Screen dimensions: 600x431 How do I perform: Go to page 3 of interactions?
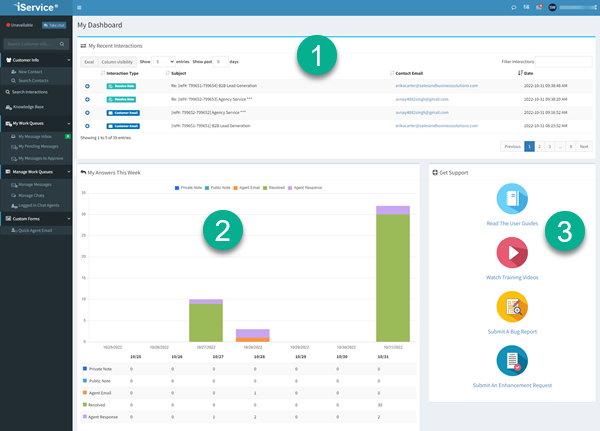(550, 147)
